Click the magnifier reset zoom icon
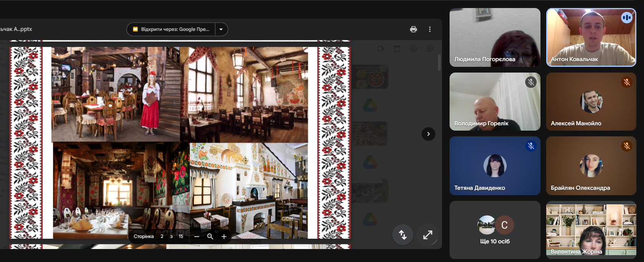 (210, 236)
